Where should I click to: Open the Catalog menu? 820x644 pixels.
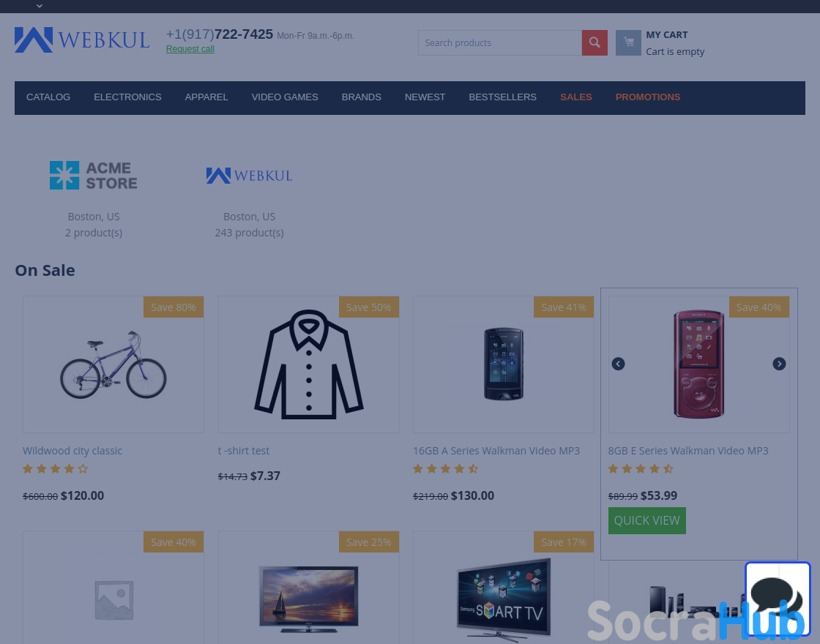pyautogui.click(x=48, y=97)
